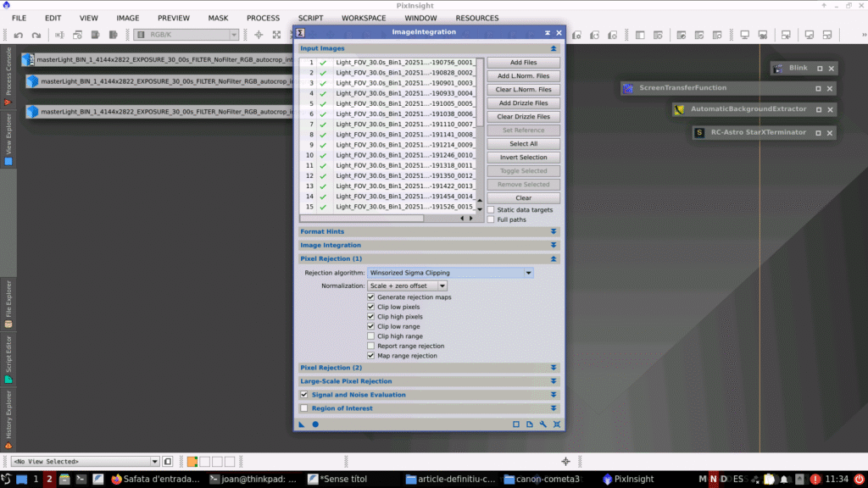868x488 pixels.
Task: Click the Apply Global circle icon
Action: tap(315, 424)
